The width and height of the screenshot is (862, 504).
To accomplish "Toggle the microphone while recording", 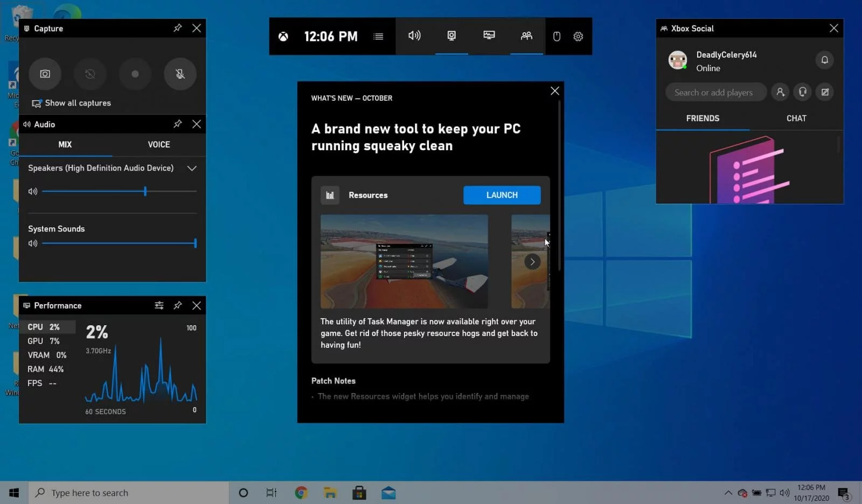I will tap(180, 74).
